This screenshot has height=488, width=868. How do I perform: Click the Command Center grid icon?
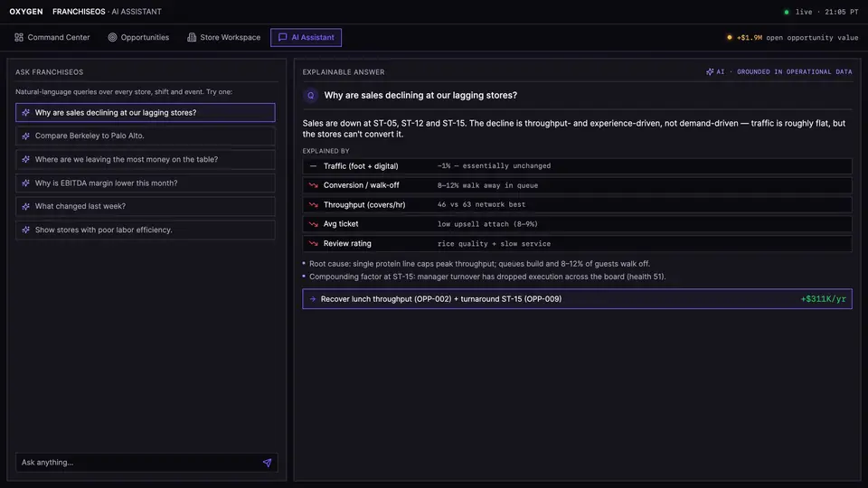[19, 38]
